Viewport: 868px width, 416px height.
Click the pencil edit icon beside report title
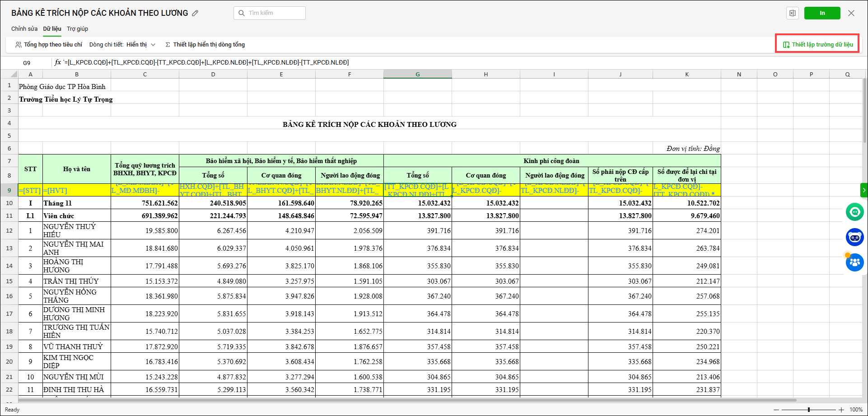pos(195,13)
